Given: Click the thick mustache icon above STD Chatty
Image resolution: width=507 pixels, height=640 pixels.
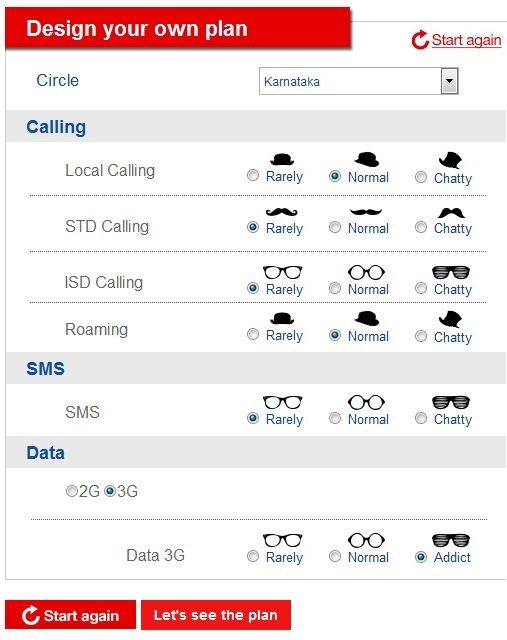Looking at the screenshot, I should click(x=451, y=213).
